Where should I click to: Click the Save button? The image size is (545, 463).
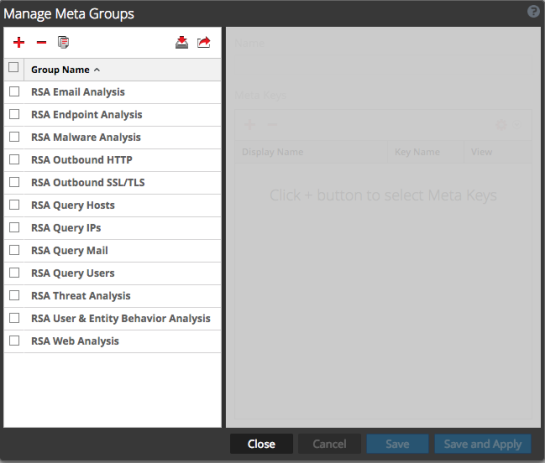coord(397,444)
